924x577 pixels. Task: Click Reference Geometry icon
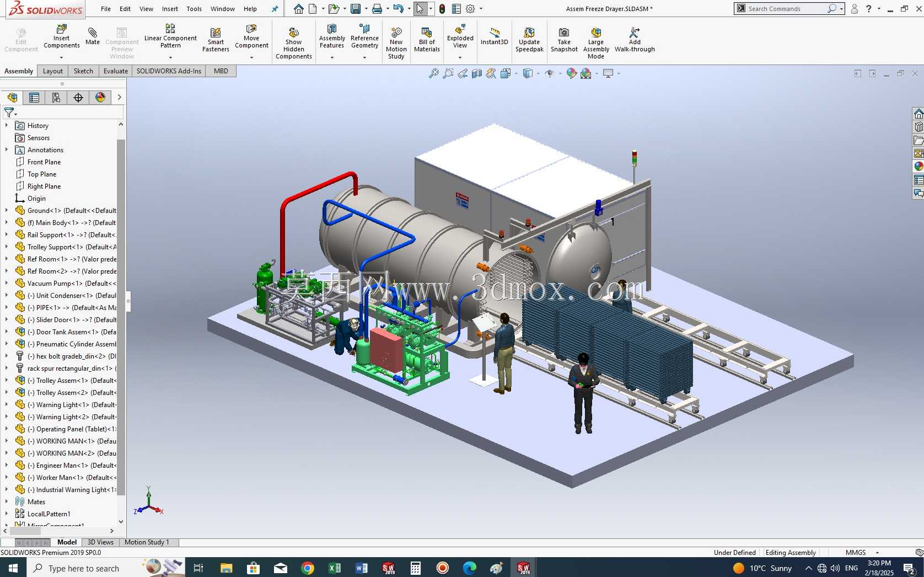tap(364, 36)
